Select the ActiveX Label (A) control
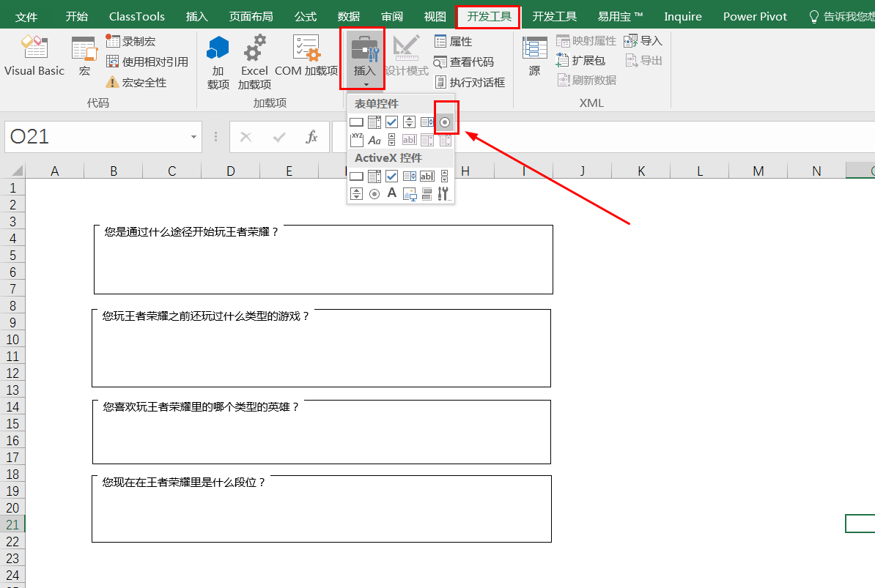The image size is (875, 588). (x=392, y=193)
